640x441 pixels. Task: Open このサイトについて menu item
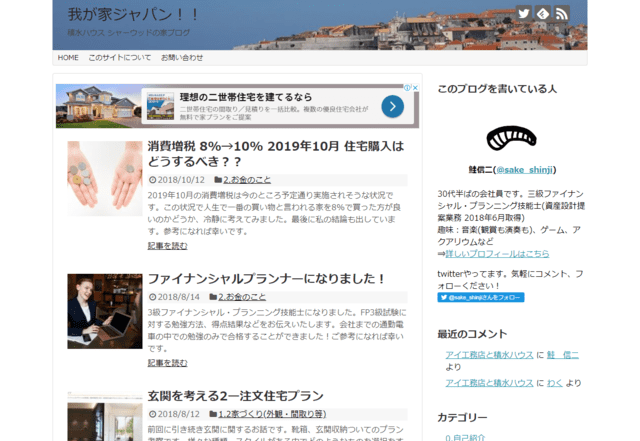pyautogui.click(x=120, y=58)
